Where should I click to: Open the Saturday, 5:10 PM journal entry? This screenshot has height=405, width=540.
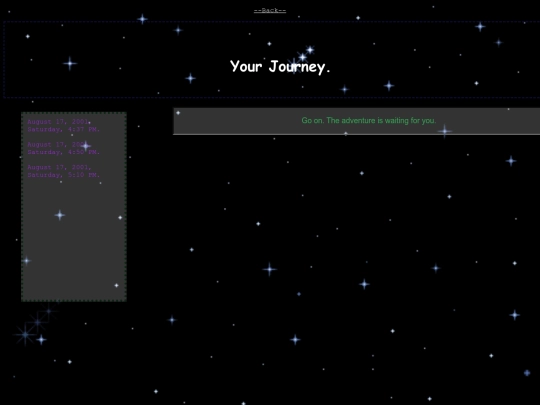click(x=64, y=171)
